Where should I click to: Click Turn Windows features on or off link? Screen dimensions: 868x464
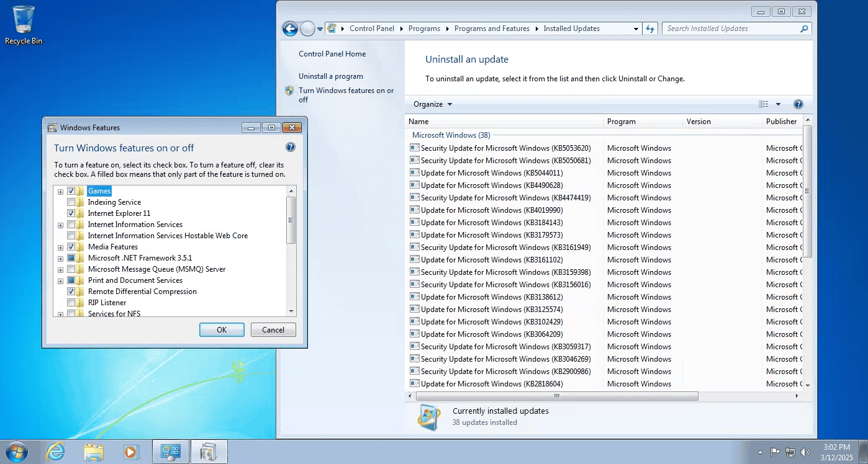346,95
